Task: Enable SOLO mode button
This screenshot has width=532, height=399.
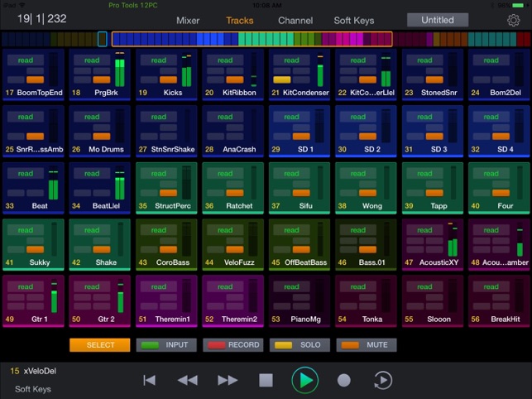Action: click(299, 344)
